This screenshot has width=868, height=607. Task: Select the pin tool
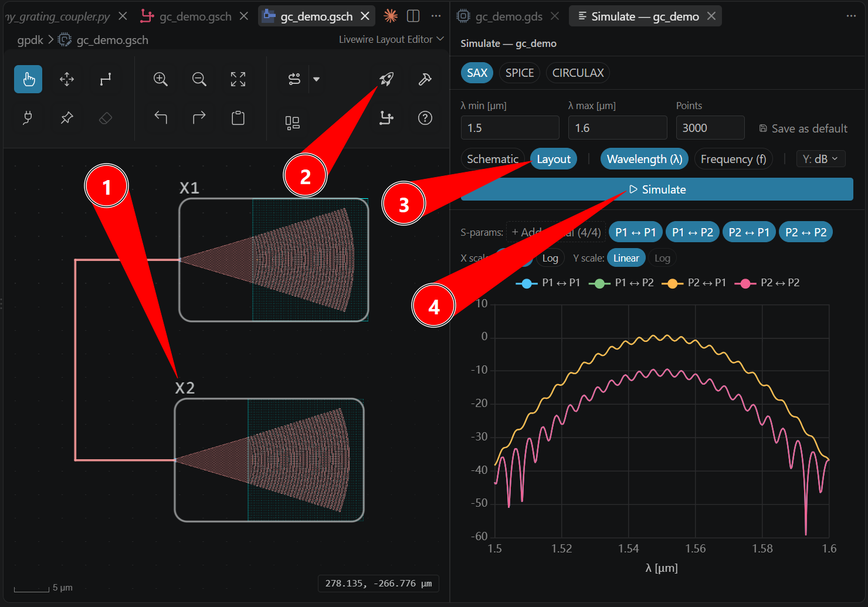tap(67, 118)
